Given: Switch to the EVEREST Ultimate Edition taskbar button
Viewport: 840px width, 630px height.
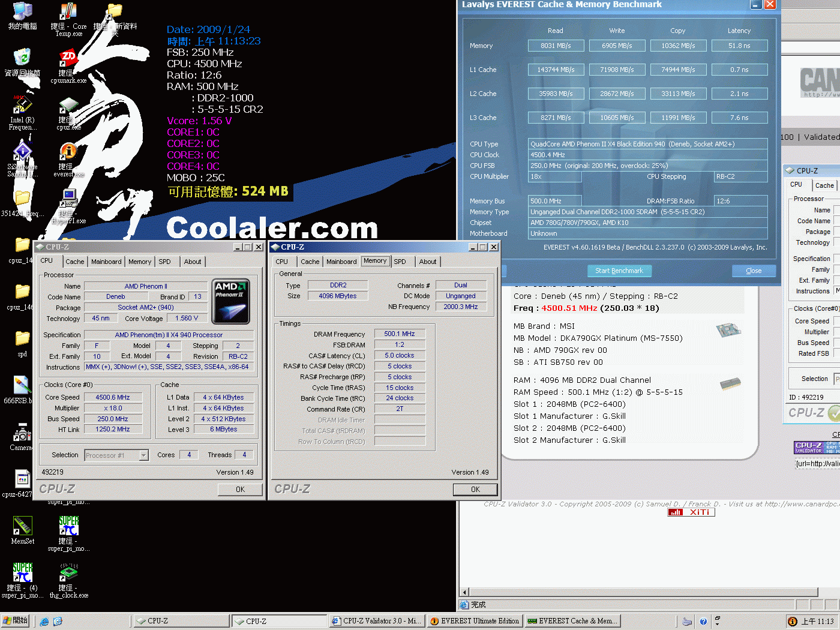Looking at the screenshot, I should pyautogui.click(x=475, y=621).
